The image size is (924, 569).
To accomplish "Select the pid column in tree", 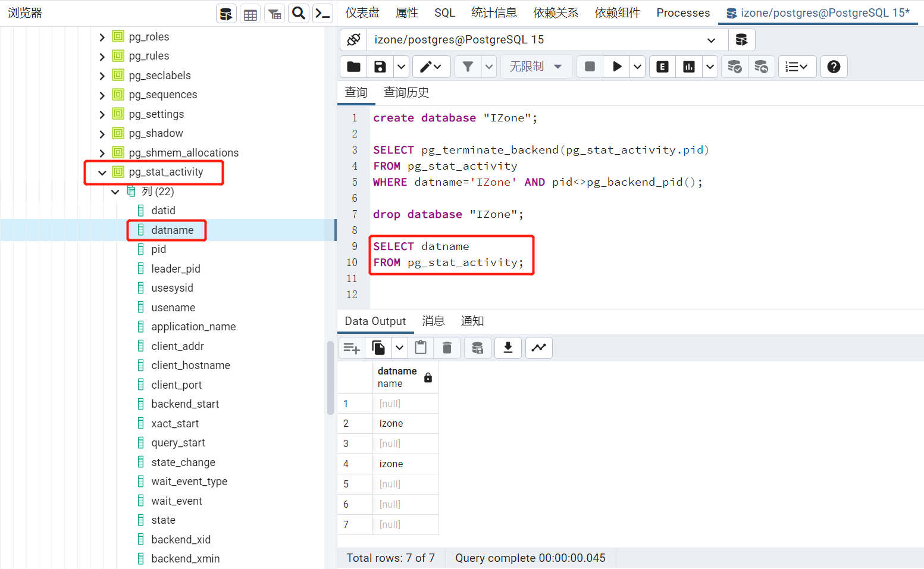I will coord(158,249).
